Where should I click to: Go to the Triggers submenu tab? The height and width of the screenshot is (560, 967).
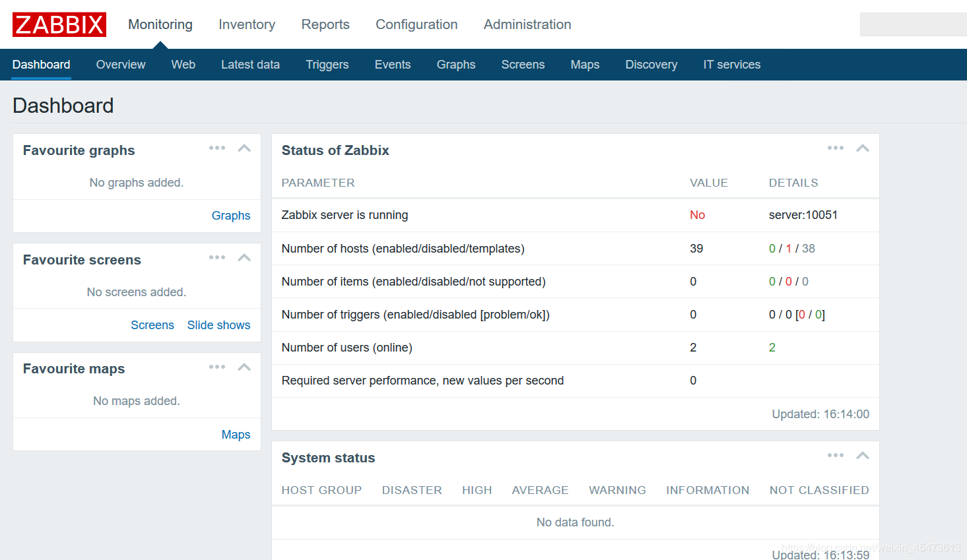click(327, 65)
